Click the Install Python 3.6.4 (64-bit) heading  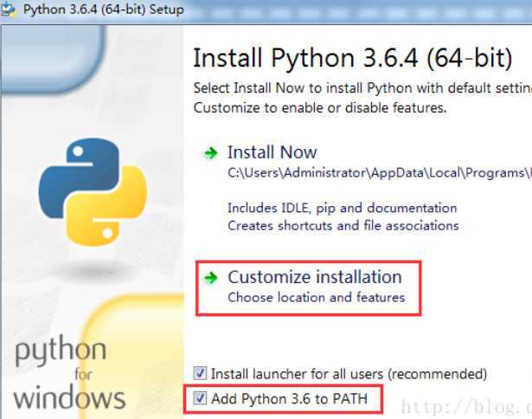click(353, 58)
